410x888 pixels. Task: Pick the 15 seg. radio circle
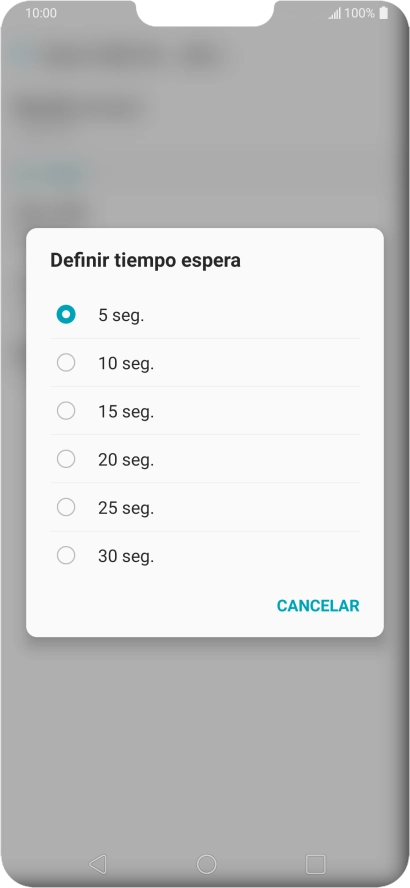pyautogui.click(x=66, y=411)
